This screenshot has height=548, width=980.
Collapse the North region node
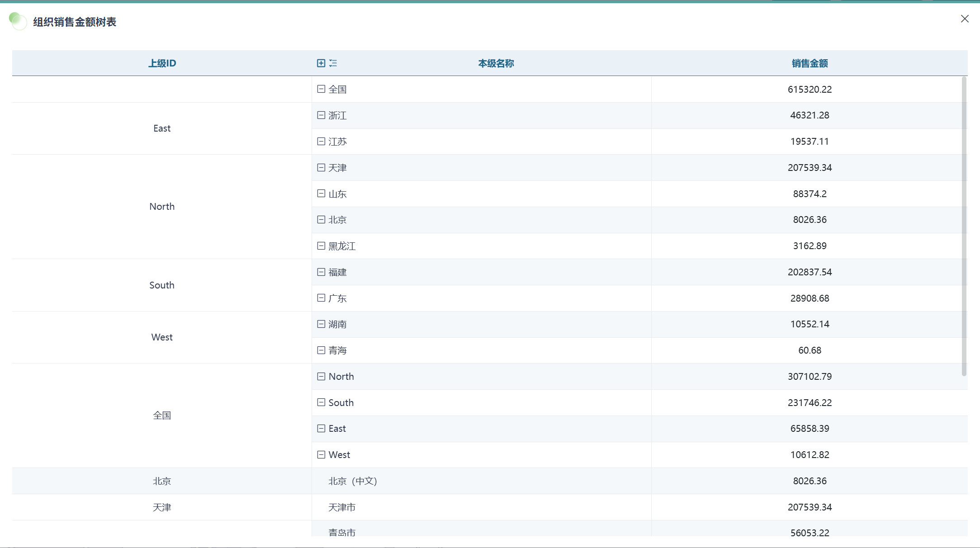pos(321,377)
